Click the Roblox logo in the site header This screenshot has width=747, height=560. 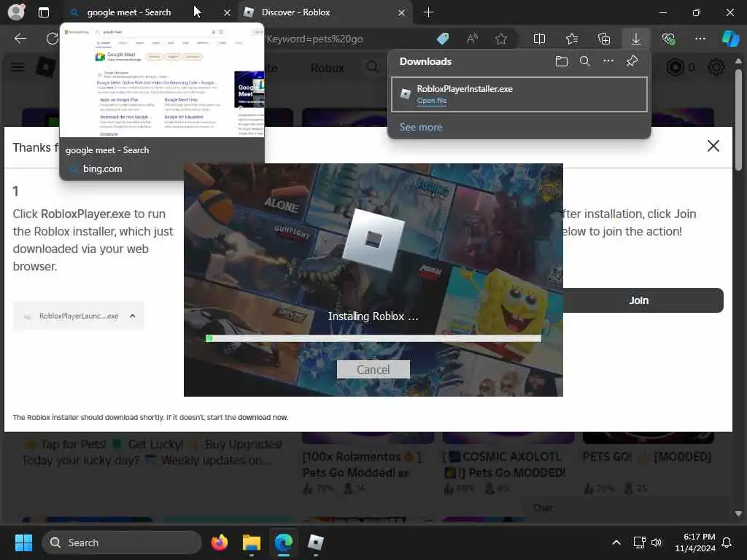tap(45, 67)
